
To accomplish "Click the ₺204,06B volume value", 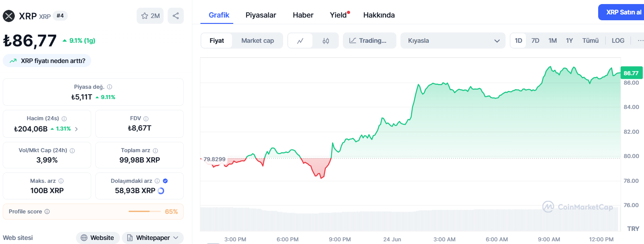I will tap(31, 129).
